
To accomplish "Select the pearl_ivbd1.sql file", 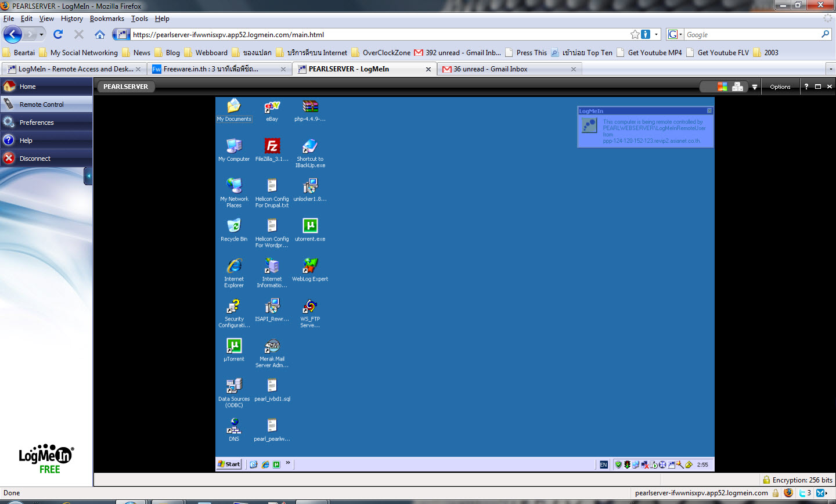I will click(x=272, y=390).
